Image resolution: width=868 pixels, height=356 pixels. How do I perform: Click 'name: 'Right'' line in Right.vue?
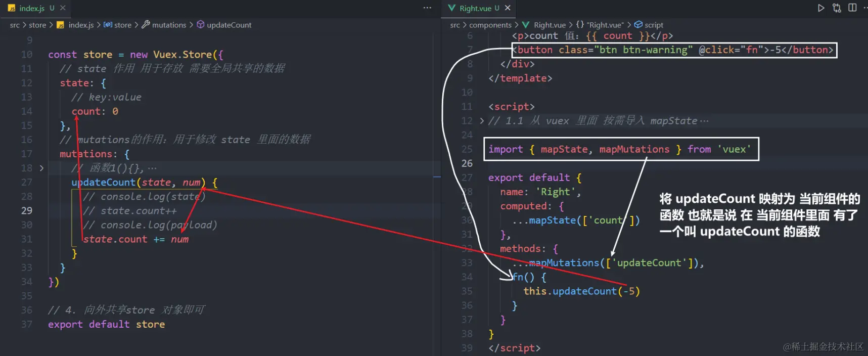pos(540,192)
